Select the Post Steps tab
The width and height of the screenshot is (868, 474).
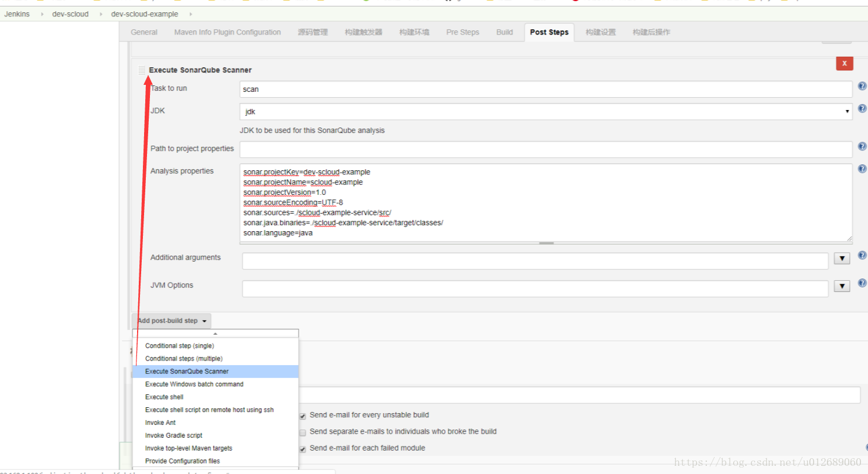[x=549, y=32]
